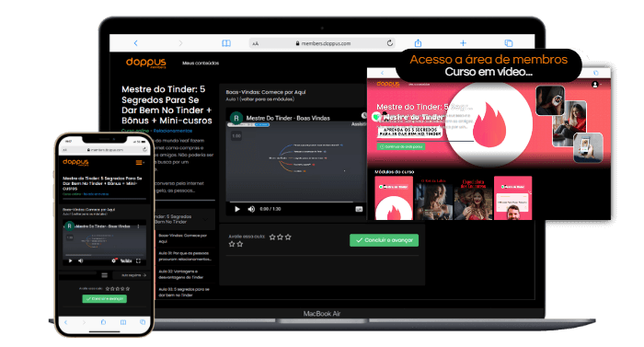Click the AA reader button in MacBook address bar

point(256,43)
